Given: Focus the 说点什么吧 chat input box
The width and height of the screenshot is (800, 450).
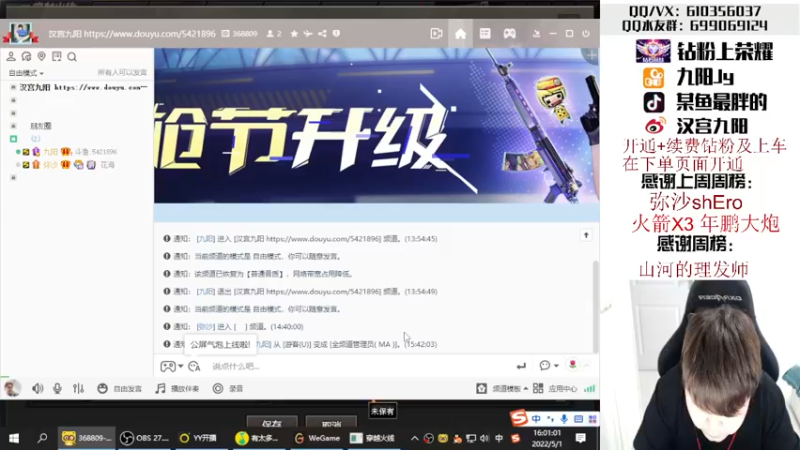Looking at the screenshot, I should pos(357,366).
